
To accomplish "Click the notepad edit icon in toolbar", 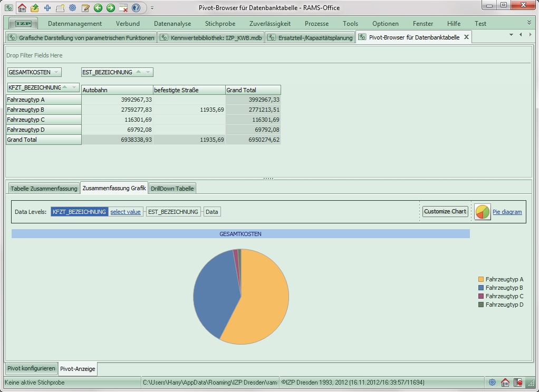I will pos(85,8).
